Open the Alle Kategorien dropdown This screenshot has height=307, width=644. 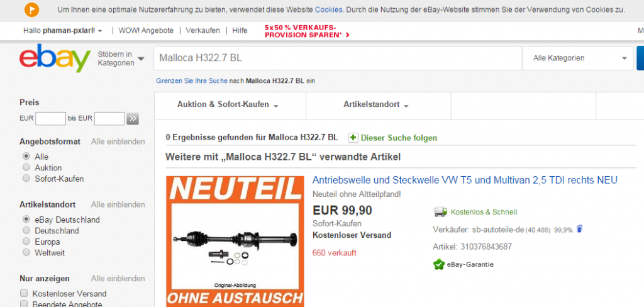coord(577,59)
